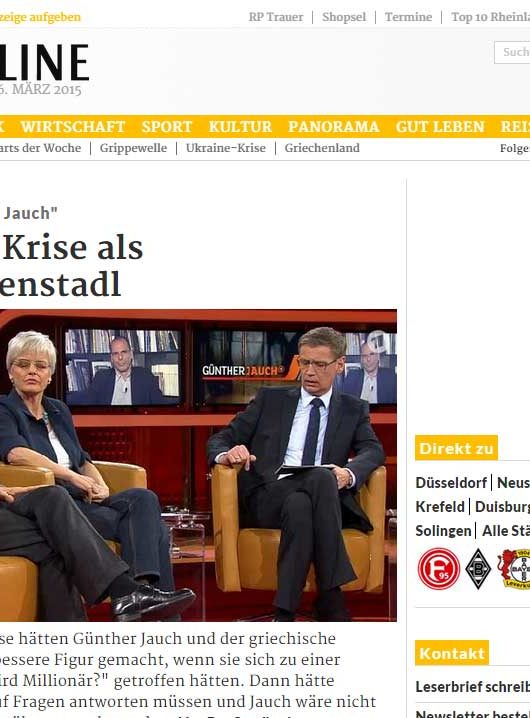Go to Solingen local news

click(443, 530)
